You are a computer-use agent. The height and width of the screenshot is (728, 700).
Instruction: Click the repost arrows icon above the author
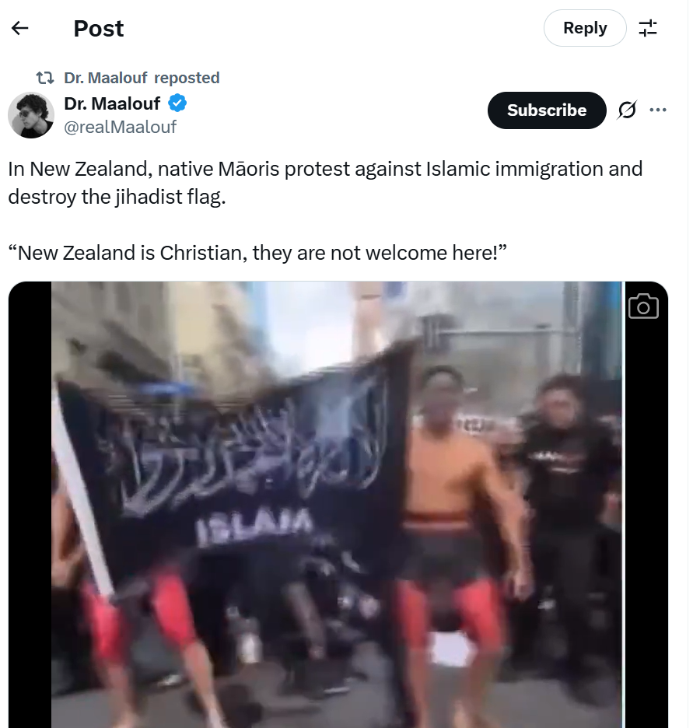(x=45, y=78)
